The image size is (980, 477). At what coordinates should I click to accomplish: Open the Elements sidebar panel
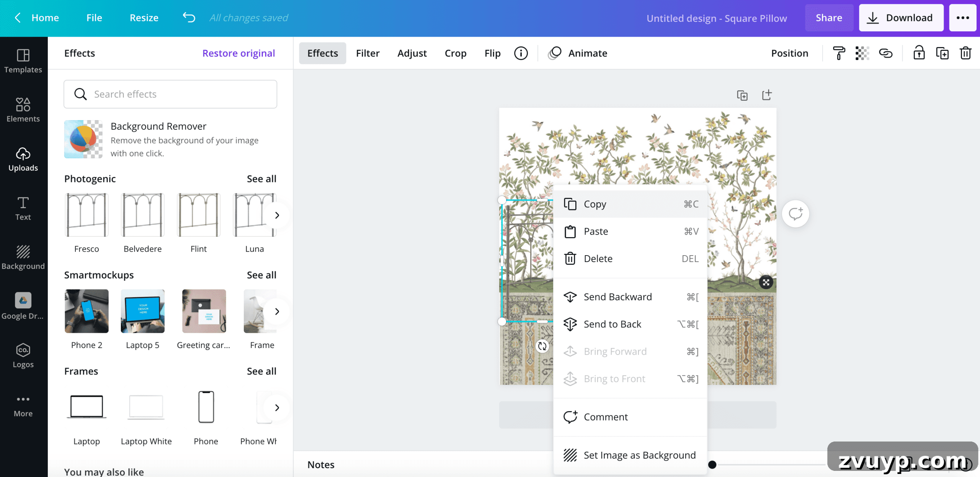pyautogui.click(x=23, y=110)
